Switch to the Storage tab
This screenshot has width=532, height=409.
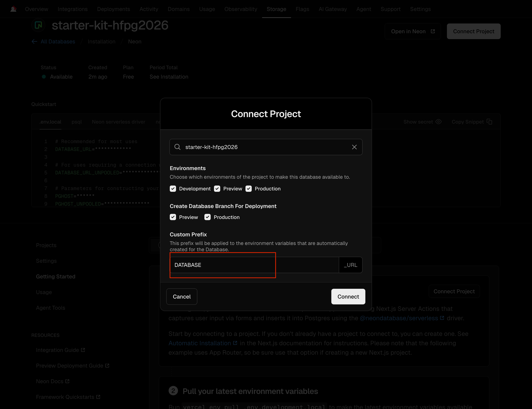pyautogui.click(x=276, y=9)
